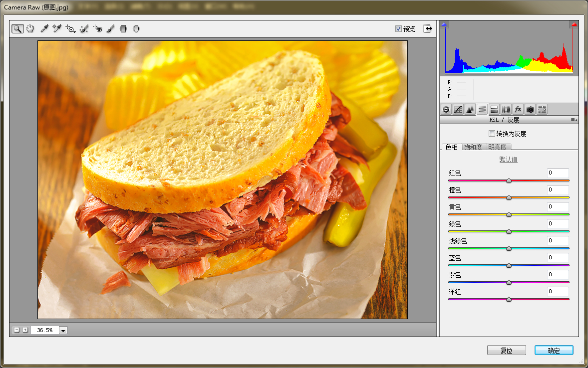Click the 黄色 hue slider handle

[x=509, y=214]
